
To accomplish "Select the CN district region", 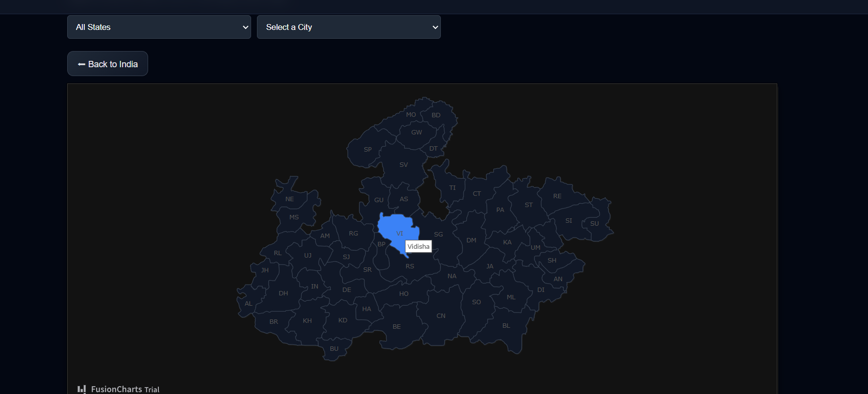I will pos(441,316).
